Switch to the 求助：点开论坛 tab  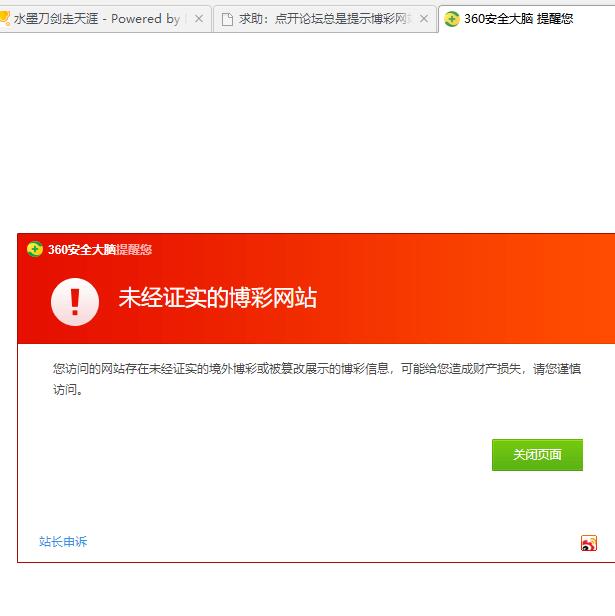[x=324, y=18]
